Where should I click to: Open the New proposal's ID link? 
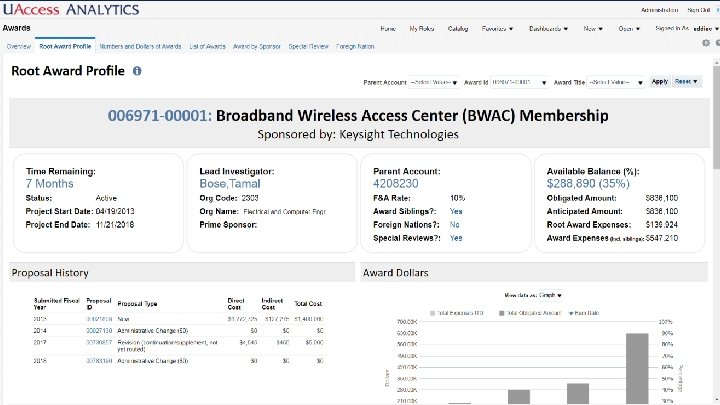point(99,319)
